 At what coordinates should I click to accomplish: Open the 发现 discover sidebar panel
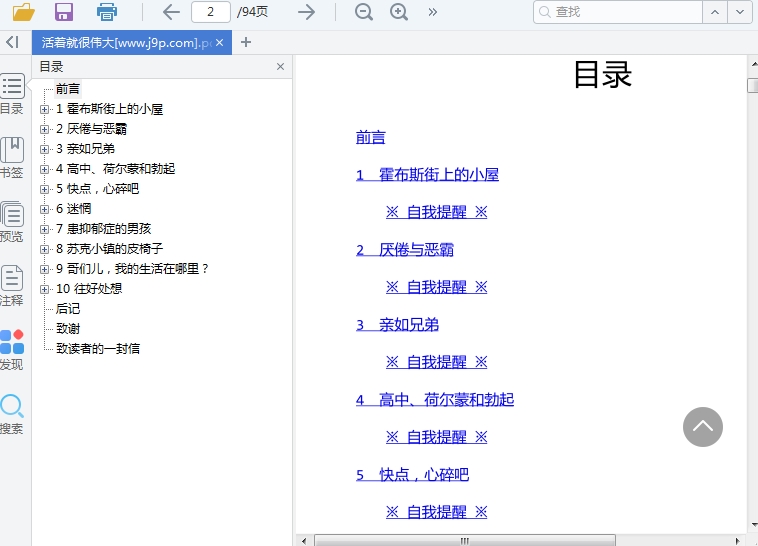pos(12,350)
